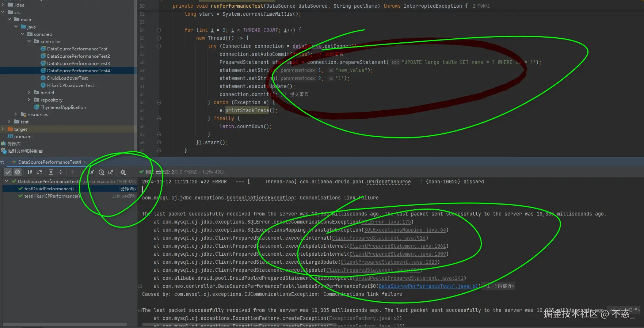Fold the new Thread lambda at line 55
The width and height of the screenshot is (644, 328).
pyautogui.click(x=159, y=38)
